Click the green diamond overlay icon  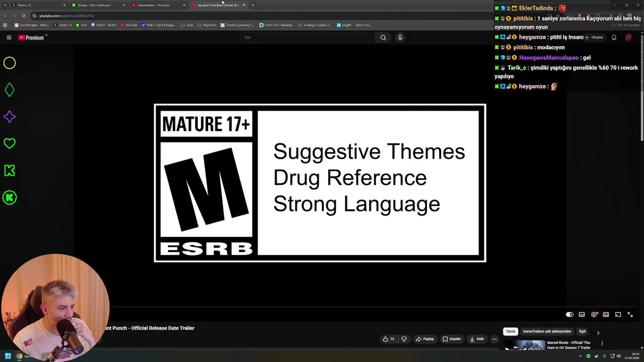click(10, 90)
